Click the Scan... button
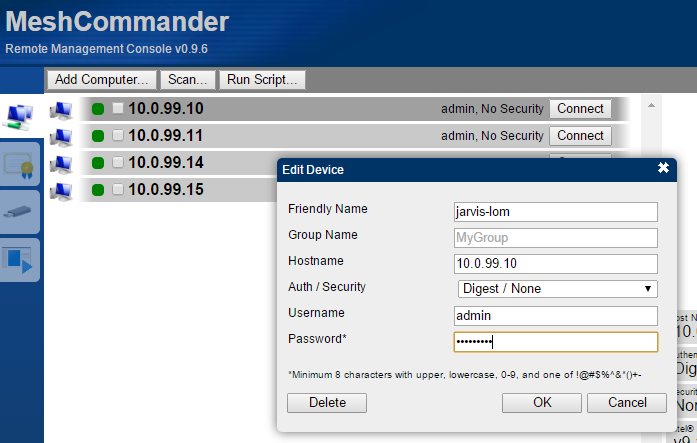 (x=188, y=80)
